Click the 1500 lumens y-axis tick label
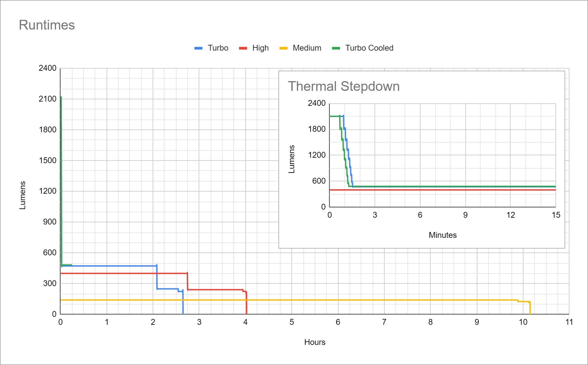Image resolution: width=588 pixels, height=365 pixels. coord(47,160)
